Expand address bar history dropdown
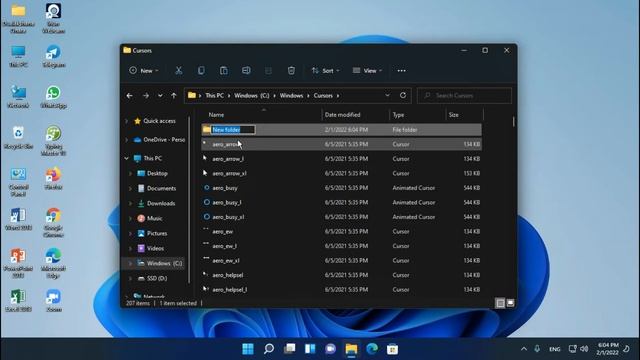 click(387, 95)
